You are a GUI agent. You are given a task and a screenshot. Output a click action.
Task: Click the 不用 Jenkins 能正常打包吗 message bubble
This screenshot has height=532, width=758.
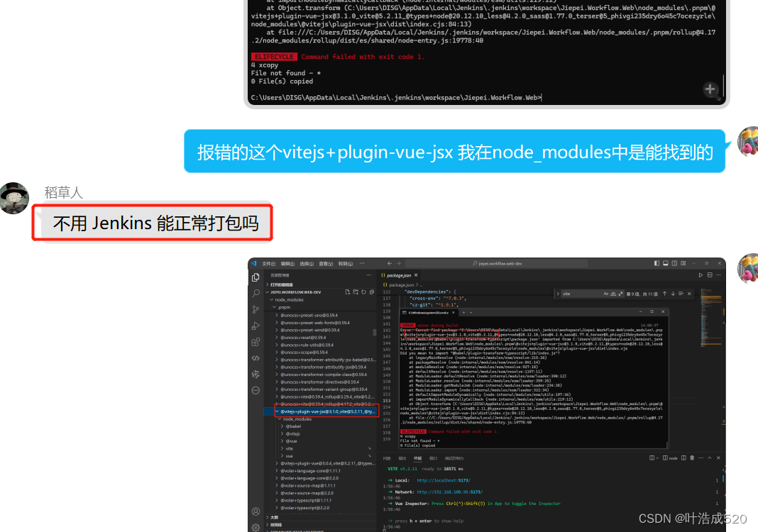pos(155,223)
